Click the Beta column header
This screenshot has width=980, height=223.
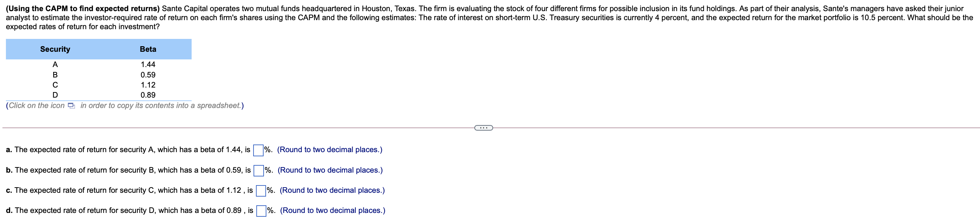point(147,49)
